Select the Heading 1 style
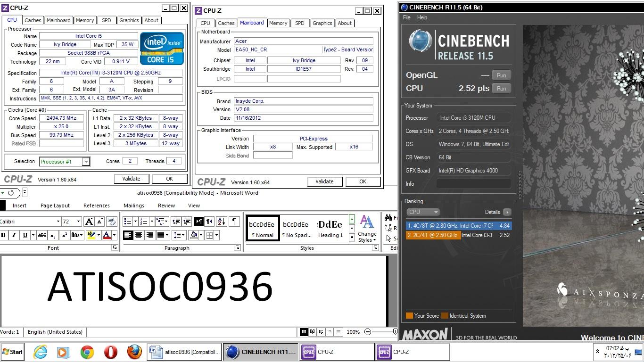644x362 pixels. [330, 228]
